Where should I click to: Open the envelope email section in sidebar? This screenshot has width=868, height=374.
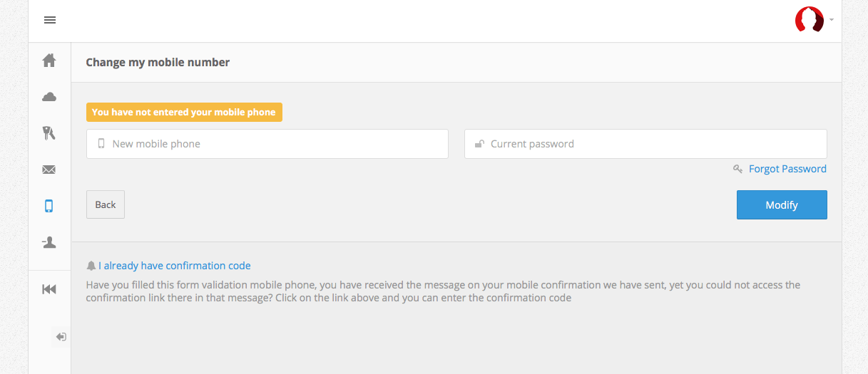pyautogui.click(x=49, y=170)
